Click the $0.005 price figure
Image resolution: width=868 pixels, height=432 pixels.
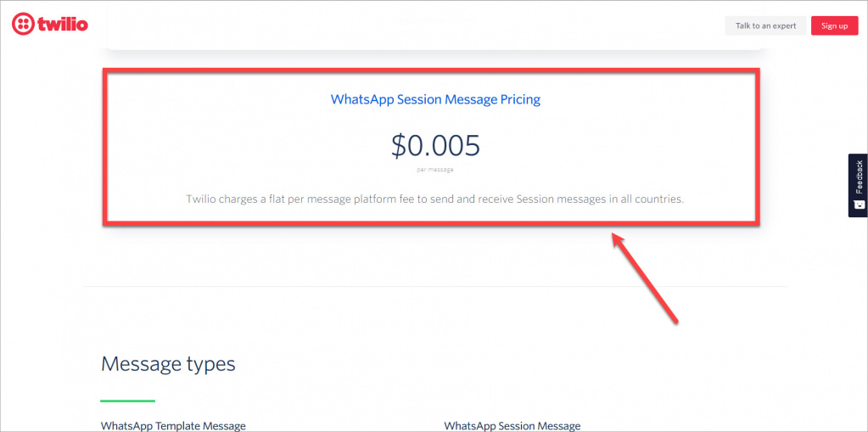click(x=435, y=146)
